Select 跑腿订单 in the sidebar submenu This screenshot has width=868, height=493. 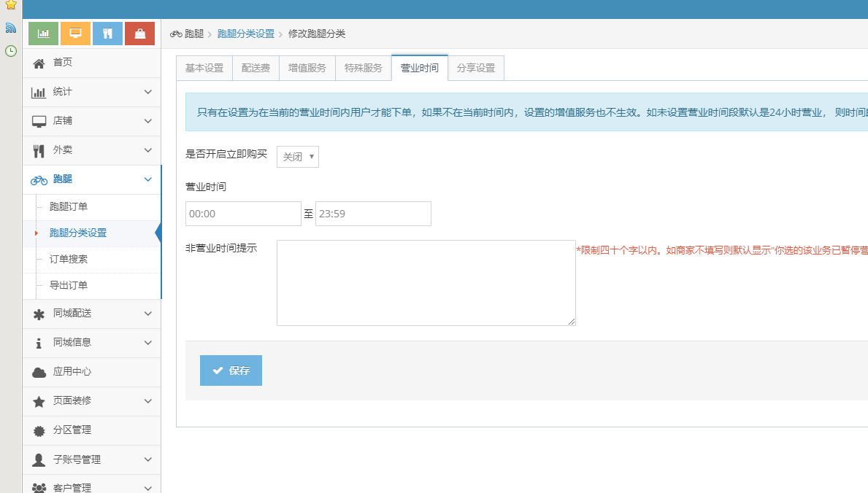(69, 207)
